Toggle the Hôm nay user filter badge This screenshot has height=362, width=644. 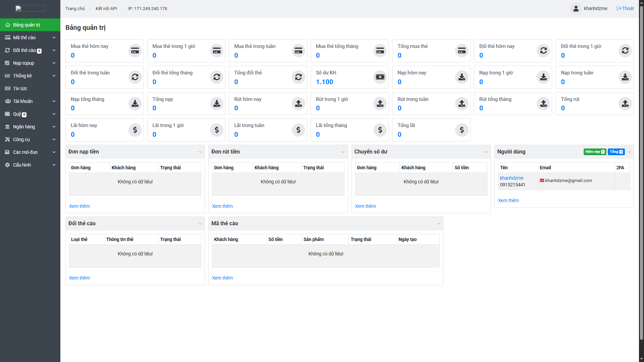tap(595, 152)
